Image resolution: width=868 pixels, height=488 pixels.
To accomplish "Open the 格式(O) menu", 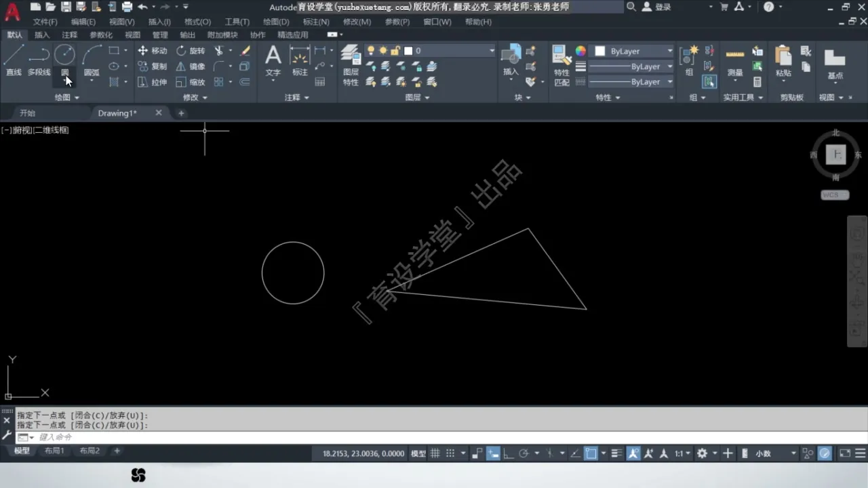I will [197, 22].
